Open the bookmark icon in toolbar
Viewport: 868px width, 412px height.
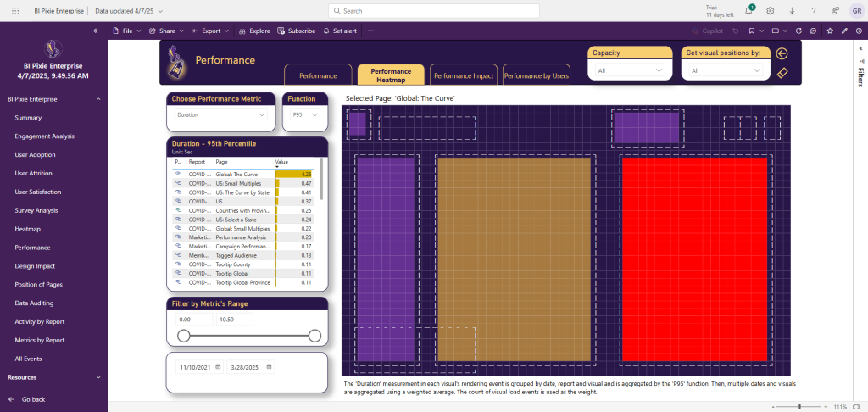pyautogui.click(x=751, y=31)
